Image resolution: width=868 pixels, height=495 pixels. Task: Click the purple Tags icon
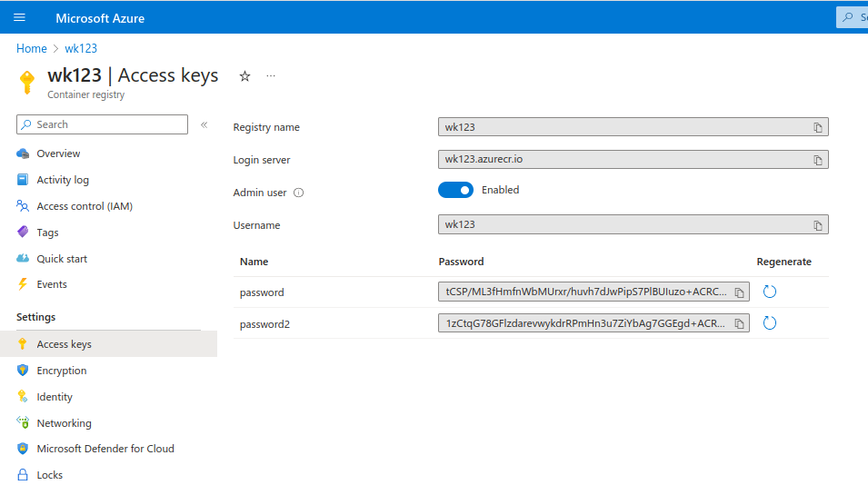(x=23, y=232)
